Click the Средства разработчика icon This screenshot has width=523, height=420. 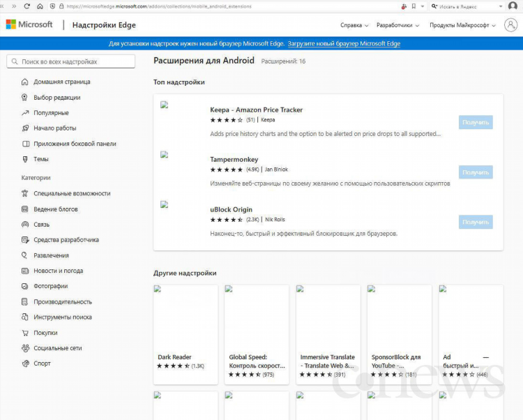coord(25,240)
